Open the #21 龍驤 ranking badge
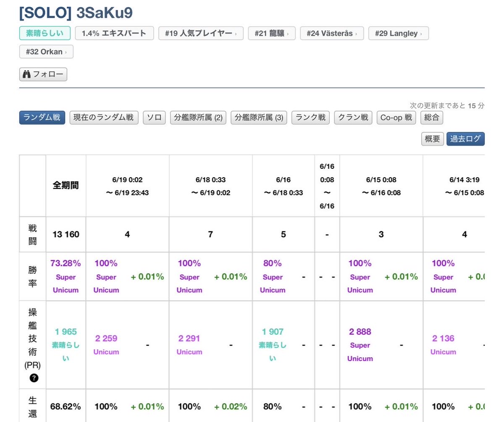504x422 pixels. click(272, 33)
